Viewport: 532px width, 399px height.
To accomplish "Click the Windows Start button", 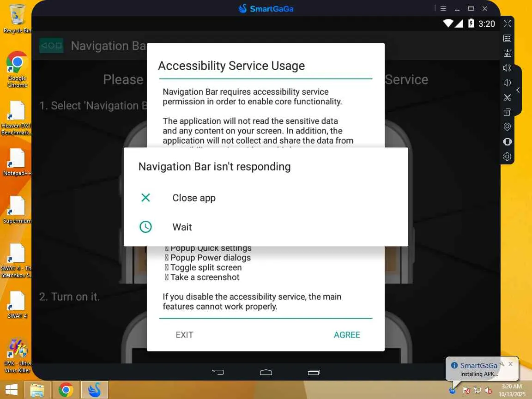I will tap(12, 390).
